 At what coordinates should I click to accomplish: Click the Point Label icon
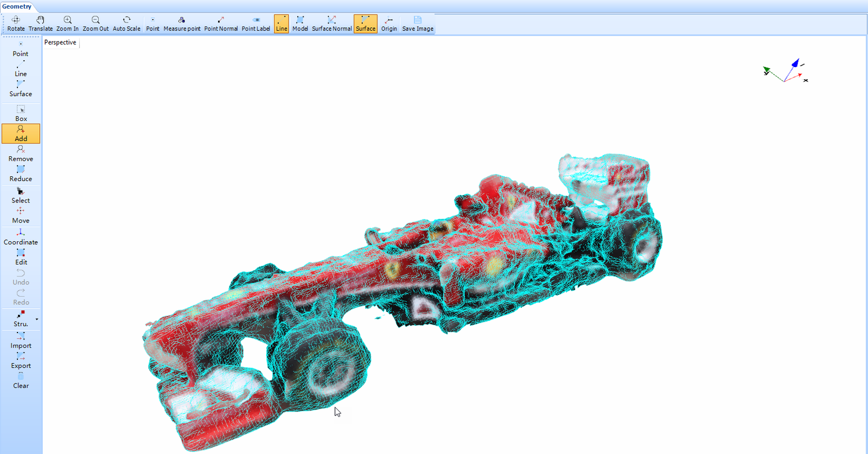[x=256, y=23]
